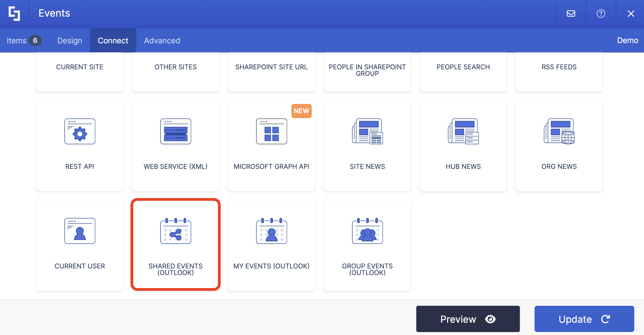
Task: Choose the Org News connector icon
Action: point(559,131)
